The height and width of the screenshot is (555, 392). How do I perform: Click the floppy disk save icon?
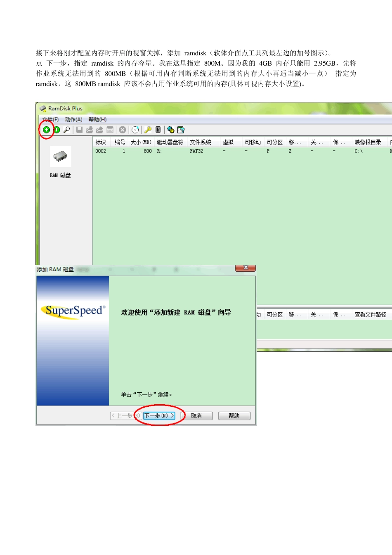pos(79,130)
